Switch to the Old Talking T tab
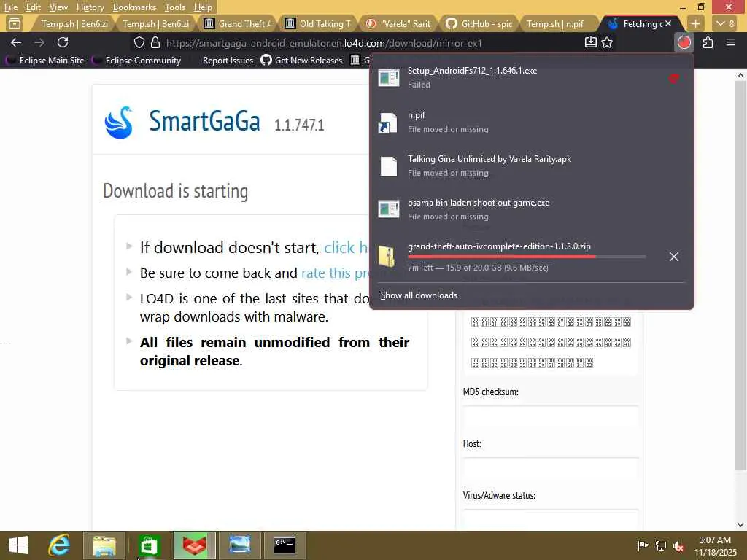 (320, 23)
